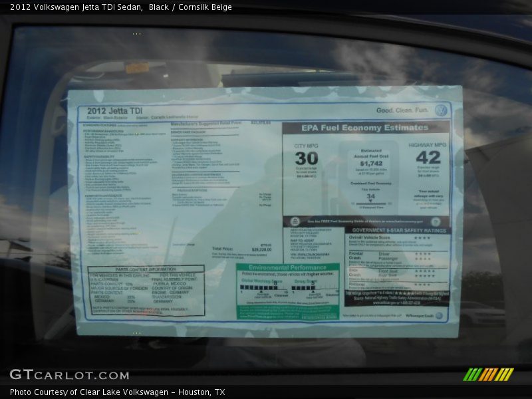This screenshot has height=399, width=532.
Task: Click the annual fuel cost "$1,742"
Action: tap(371, 163)
